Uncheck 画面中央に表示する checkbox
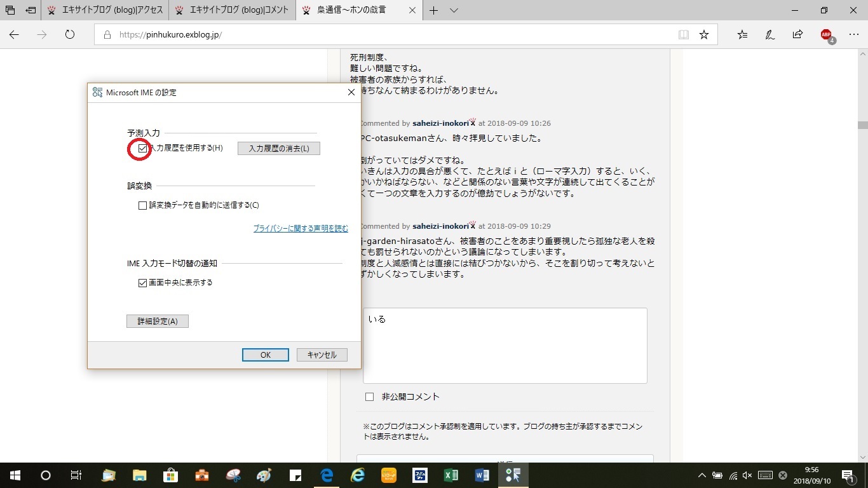This screenshot has width=868, height=488. click(142, 283)
